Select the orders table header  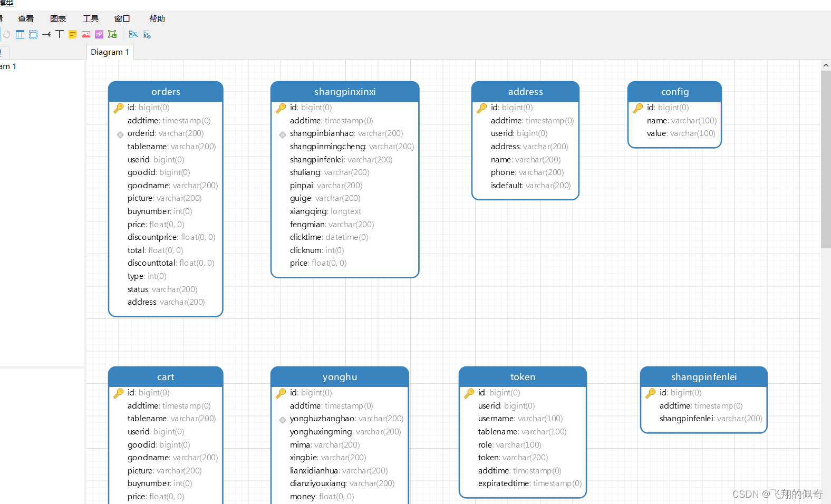point(166,92)
